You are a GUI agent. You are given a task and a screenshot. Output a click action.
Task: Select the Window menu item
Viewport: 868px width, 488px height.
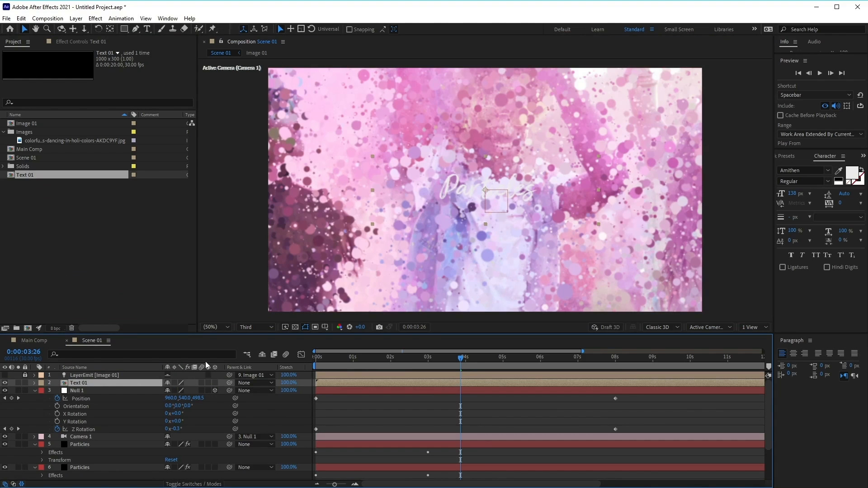pyautogui.click(x=166, y=19)
